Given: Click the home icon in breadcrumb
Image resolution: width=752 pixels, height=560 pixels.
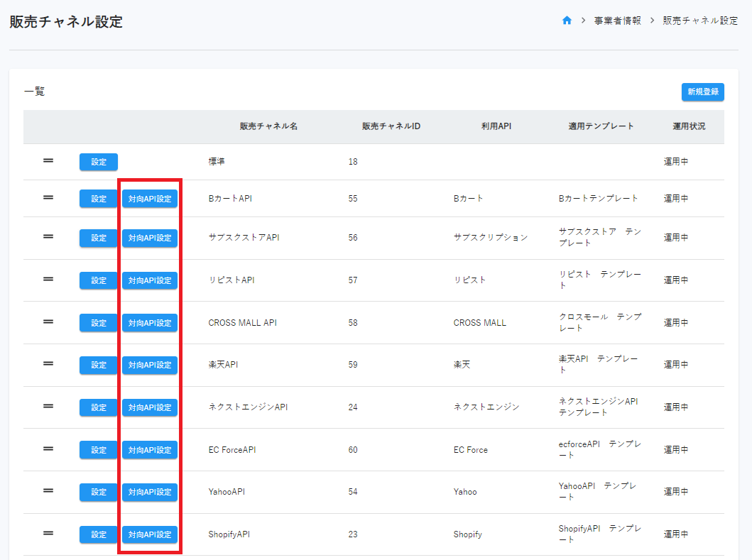Looking at the screenshot, I should (x=567, y=21).
